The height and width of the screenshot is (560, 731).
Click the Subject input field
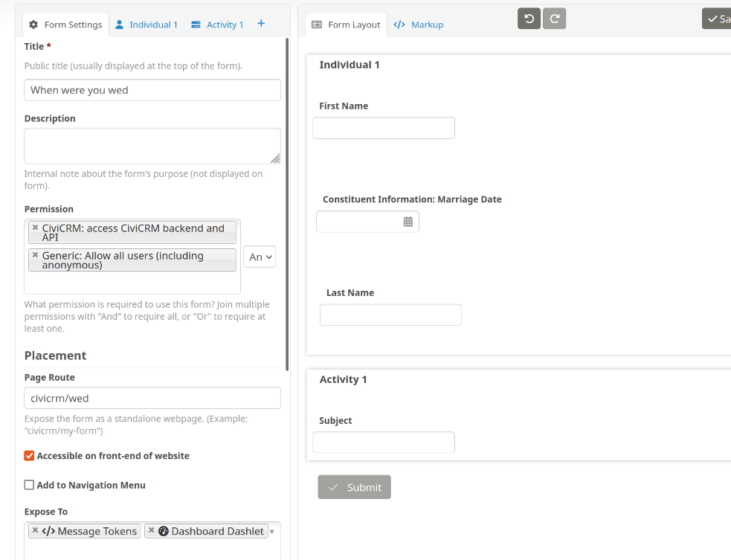(x=384, y=442)
